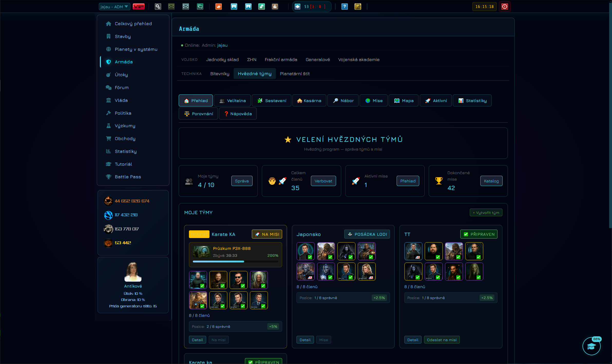Switch to the Bitevníky tab
The image size is (612, 364).
coord(220,74)
